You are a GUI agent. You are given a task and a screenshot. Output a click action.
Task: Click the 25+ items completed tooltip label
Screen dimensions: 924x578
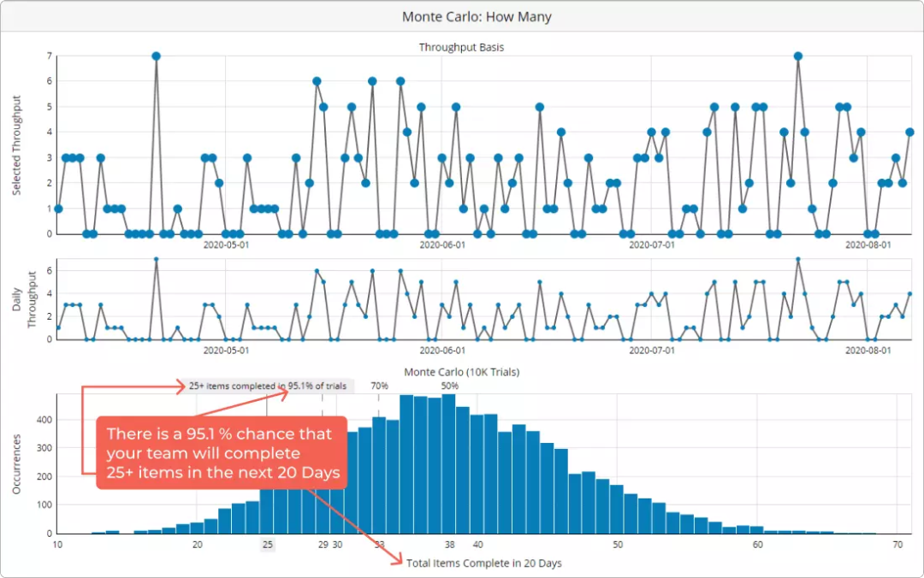tap(267, 386)
